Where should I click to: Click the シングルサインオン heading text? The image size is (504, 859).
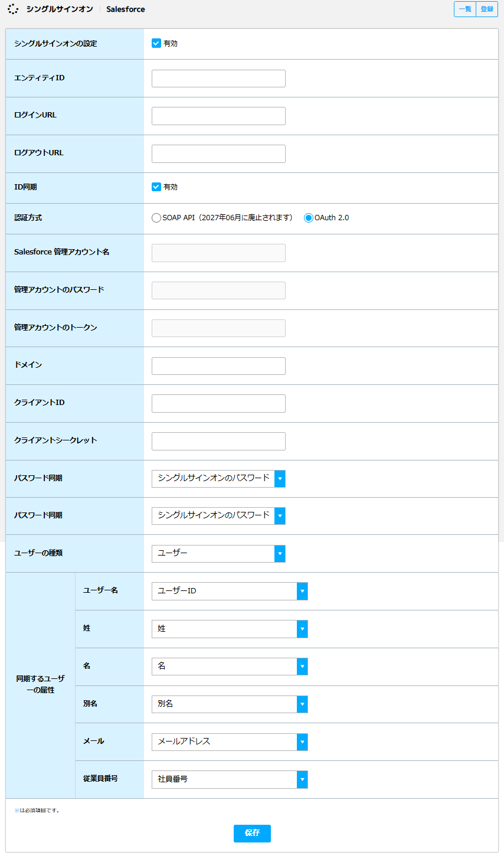(60, 9)
